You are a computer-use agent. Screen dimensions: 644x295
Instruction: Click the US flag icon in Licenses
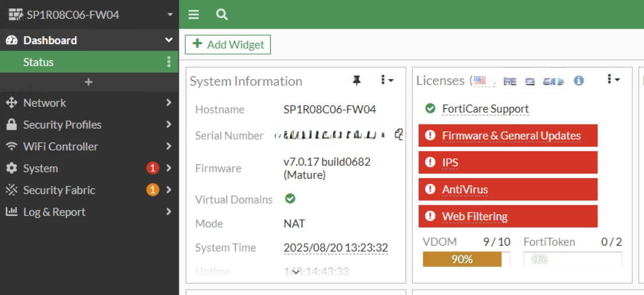click(x=479, y=80)
